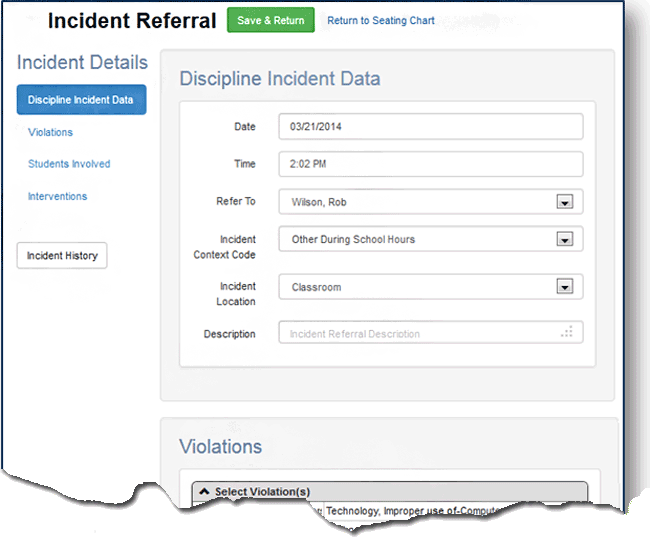Click the Other During School Hours combo box

coord(431,239)
